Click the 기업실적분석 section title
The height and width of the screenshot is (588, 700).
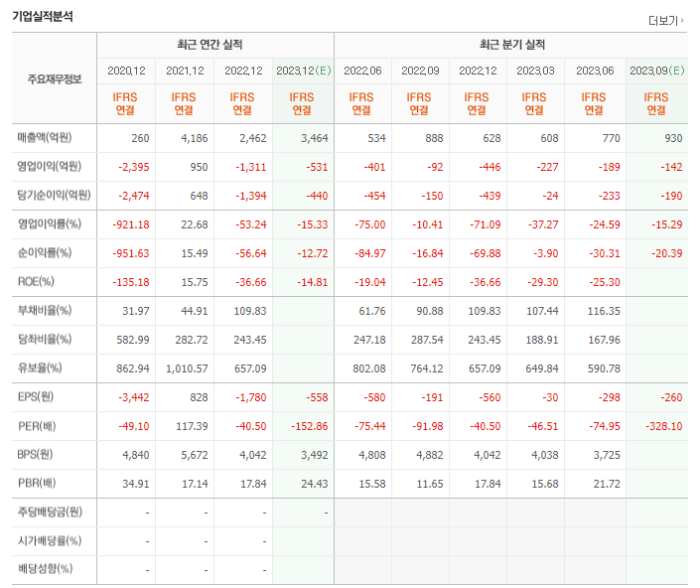coord(43,17)
